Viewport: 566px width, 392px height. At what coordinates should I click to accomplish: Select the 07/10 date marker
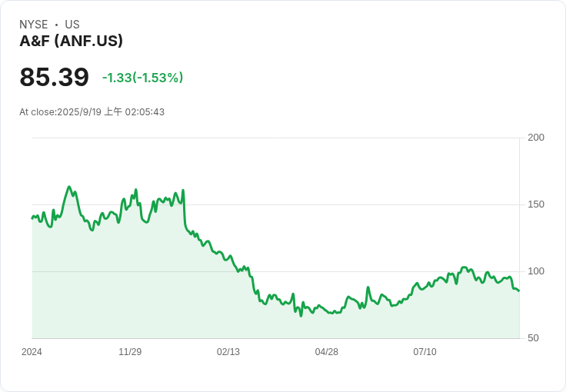click(x=424, y=352)
